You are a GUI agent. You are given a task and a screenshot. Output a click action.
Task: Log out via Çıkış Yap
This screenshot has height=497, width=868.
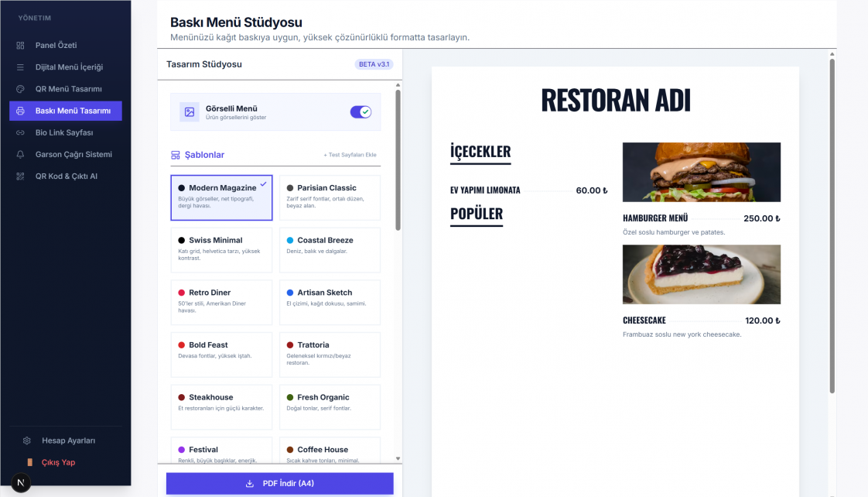coord(58,462)
